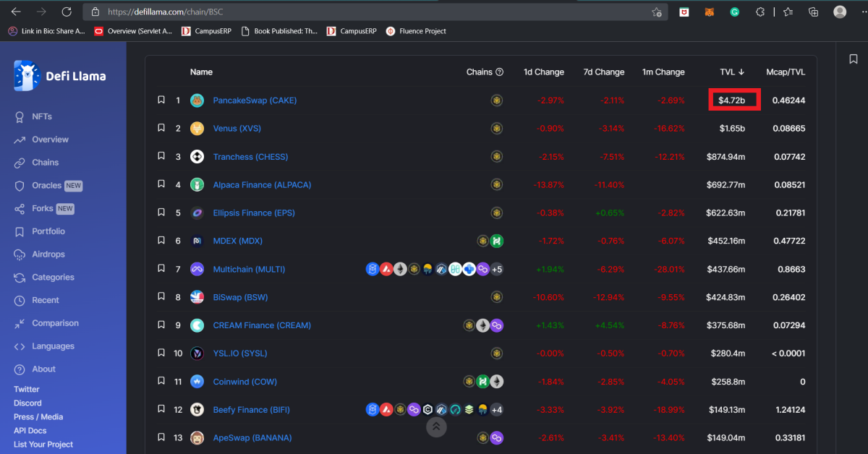Expand Beefy Finance's +4 additional chains

tap(496, 410)
